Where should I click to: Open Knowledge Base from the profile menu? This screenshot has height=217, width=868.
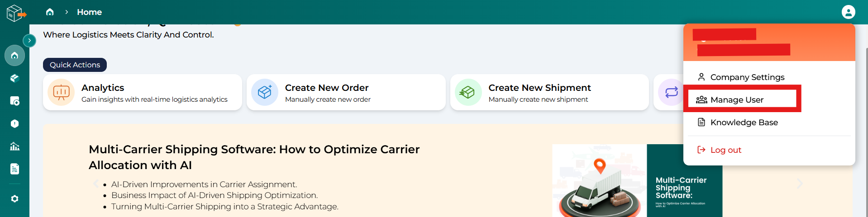[744, 123]
